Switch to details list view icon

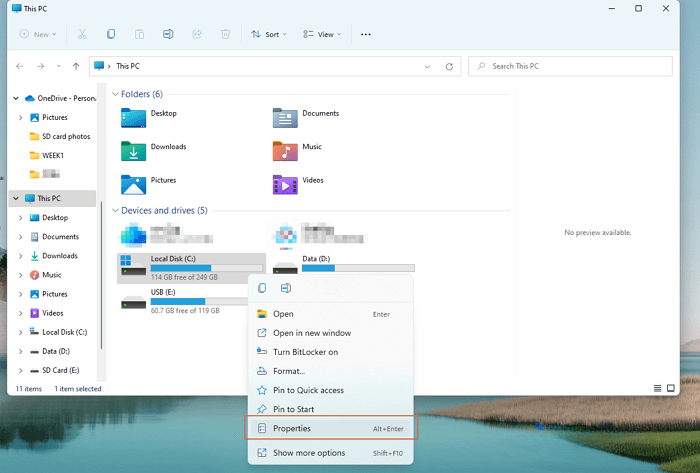(658, 388)
